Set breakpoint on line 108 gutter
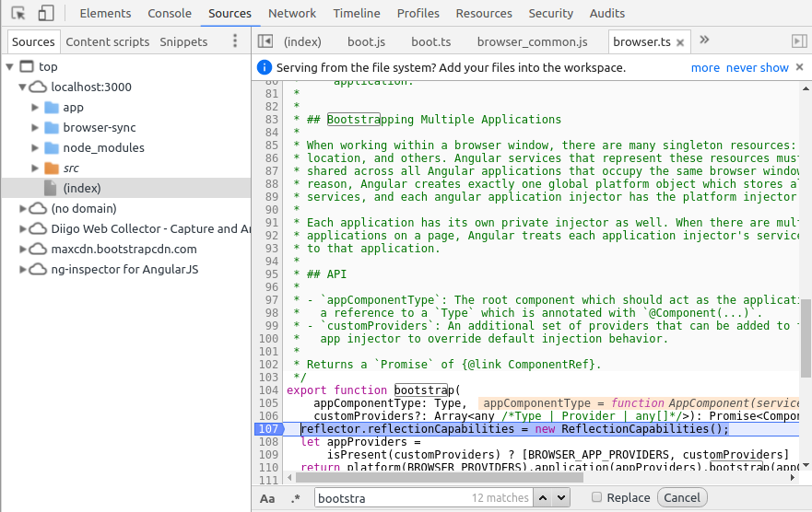 pyautogui.click(x=269, y=442)
